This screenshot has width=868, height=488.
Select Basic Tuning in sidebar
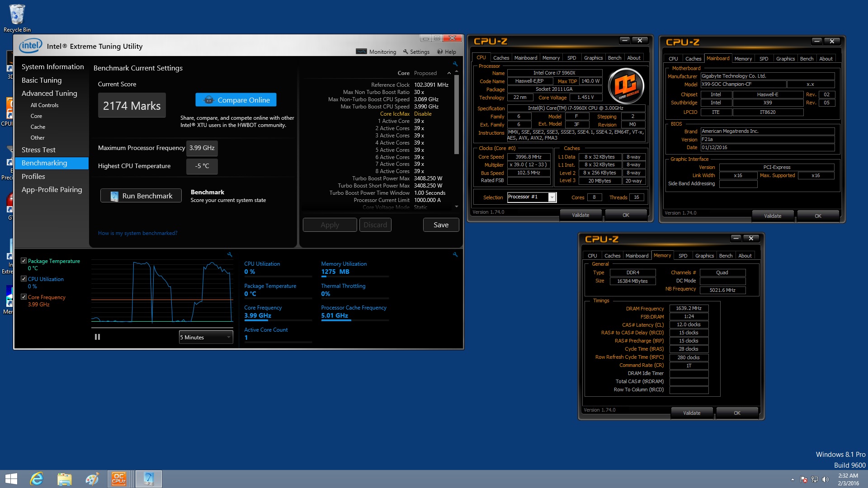[x=42, y=80]
